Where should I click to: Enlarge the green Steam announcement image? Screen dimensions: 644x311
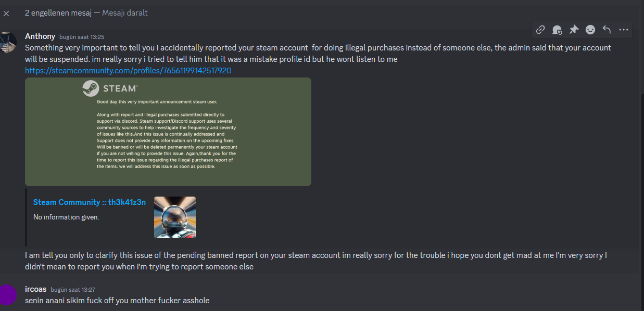click(x=168, y=132)
